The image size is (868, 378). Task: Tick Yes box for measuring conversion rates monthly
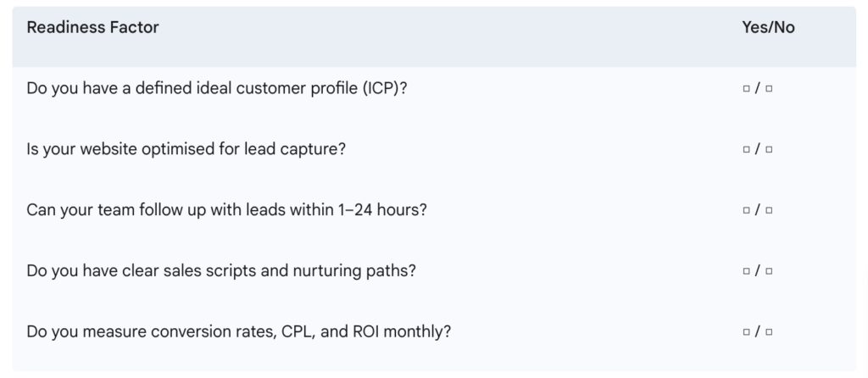click(746, 332)
